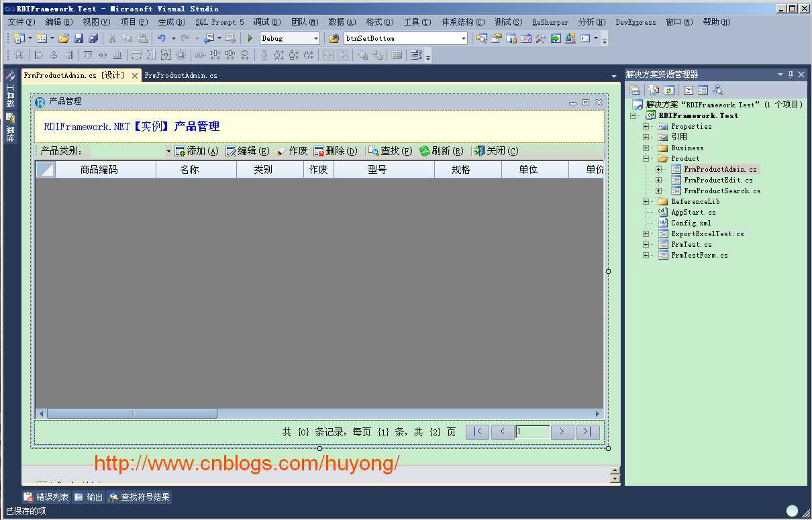Image resolution: width=812 pixels, height=520 pixels.
Task: Click the previous page pager button
Action: 503,432
